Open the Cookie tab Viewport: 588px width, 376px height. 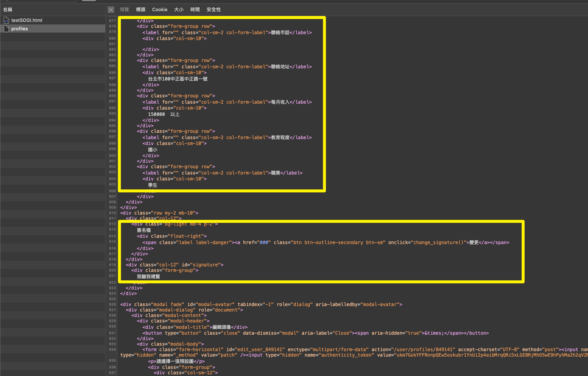159,9
